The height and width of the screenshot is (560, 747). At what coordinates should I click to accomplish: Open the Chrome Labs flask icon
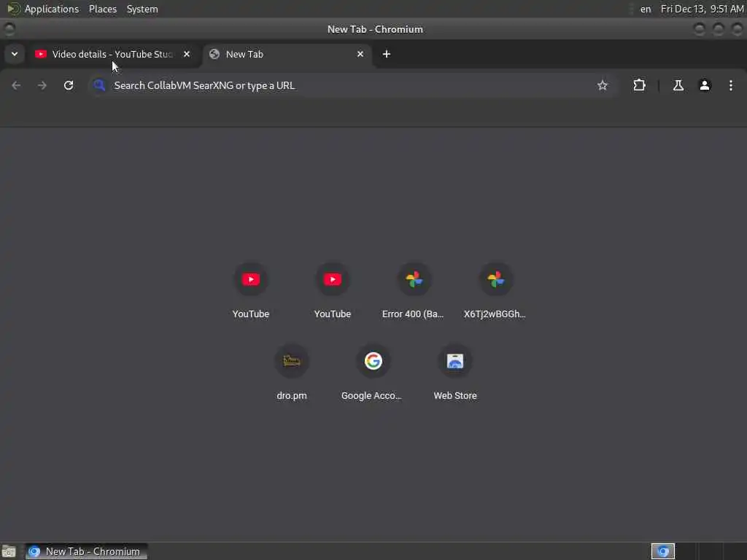click(x=678, y=86)
